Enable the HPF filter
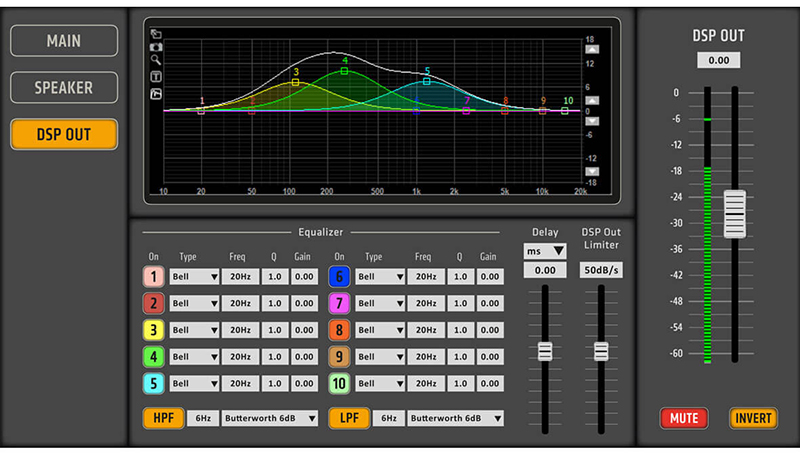800x456 pixels. pyautogui.click(x=164, y=418)
